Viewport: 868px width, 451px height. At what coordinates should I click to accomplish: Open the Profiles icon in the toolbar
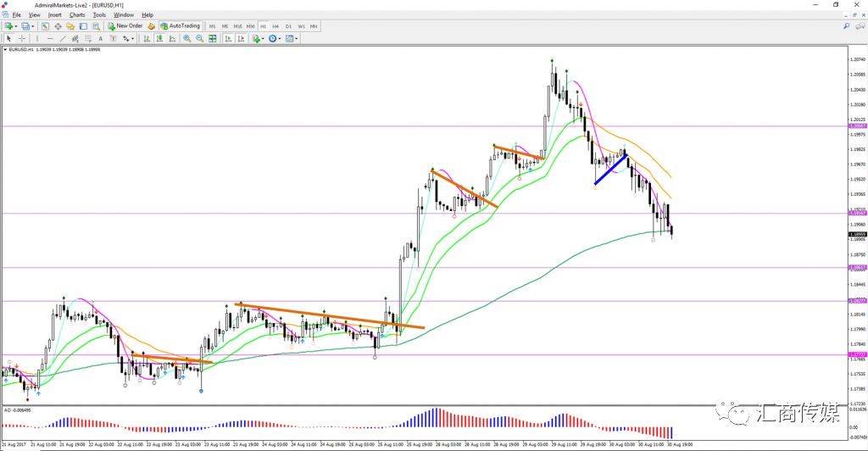pyautogui.click(x=25, y=26)
